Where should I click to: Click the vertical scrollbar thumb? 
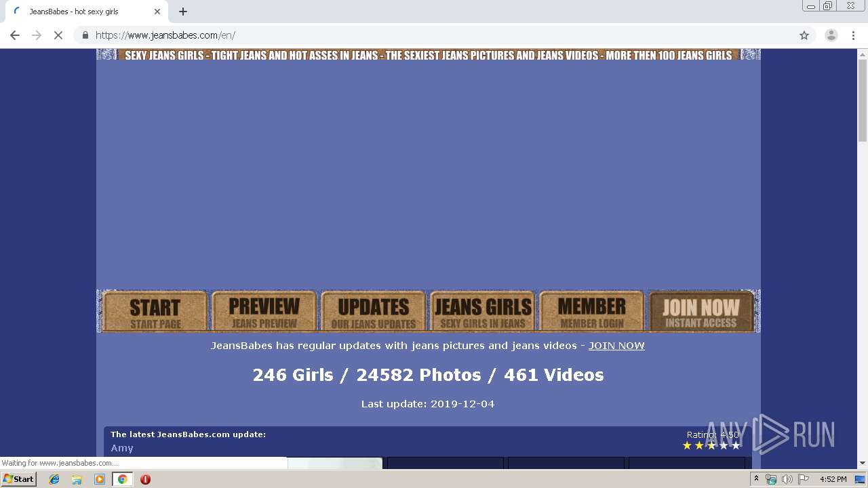point(863,100)
